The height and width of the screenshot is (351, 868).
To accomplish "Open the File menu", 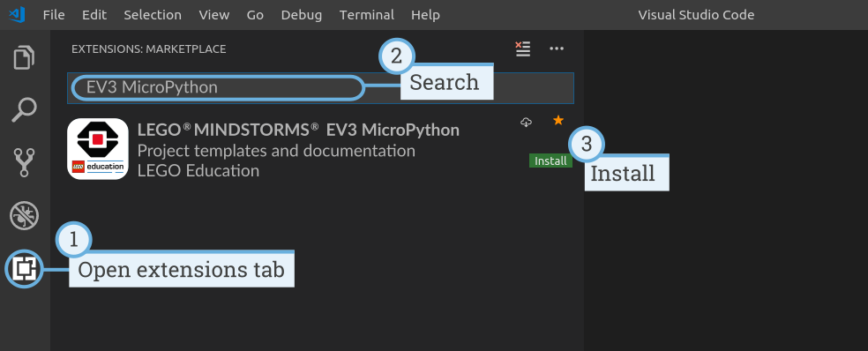I will (x=54, y=15).
